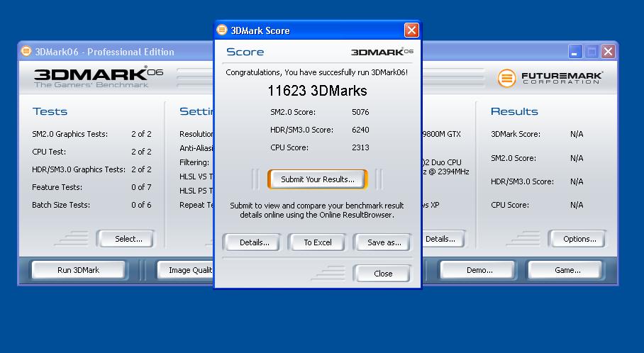
Task: Click the SM2.0 Graphics Tests row label
Action: [x=70, y=134]
